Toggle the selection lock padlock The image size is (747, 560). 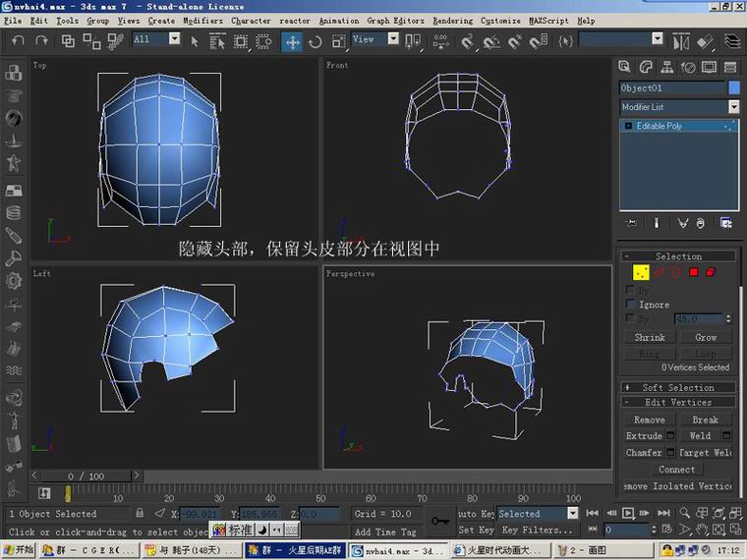click(x=140, y=513)
